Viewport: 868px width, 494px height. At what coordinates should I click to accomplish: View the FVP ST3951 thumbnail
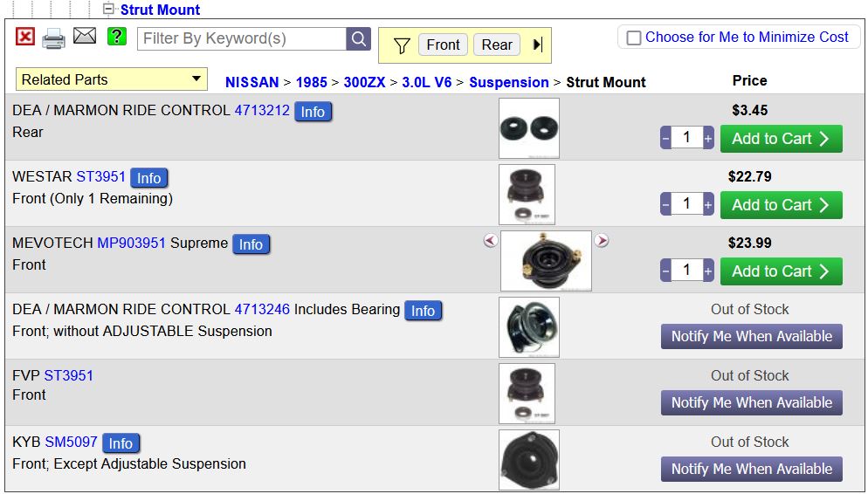pyautogui.click(x=527, y=394)
